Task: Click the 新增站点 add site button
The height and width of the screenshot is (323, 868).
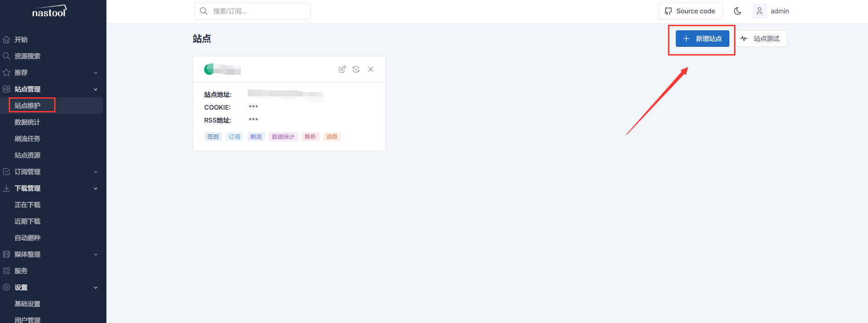Action: tap(702, 39)
